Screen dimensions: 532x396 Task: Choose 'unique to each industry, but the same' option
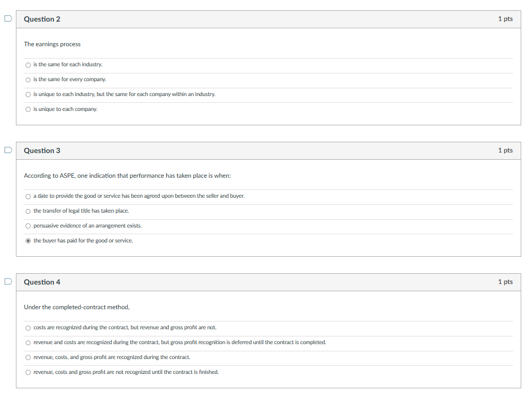click(x=28, y=95)
